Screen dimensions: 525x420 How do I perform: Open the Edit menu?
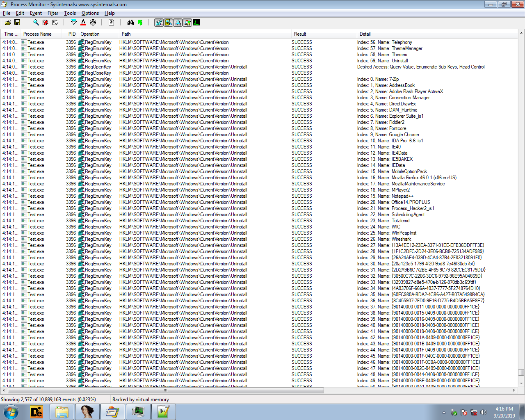[x=20, y=13]
